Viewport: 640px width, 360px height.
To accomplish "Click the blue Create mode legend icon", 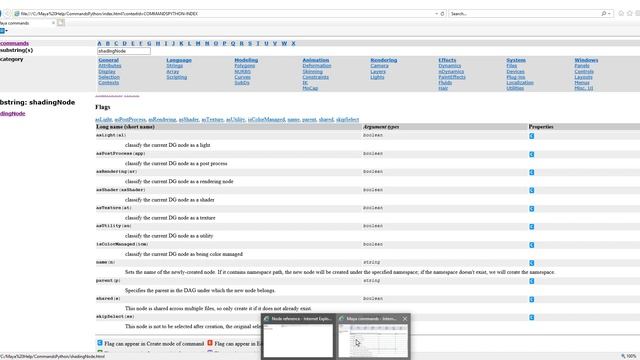I will point(100,343).
